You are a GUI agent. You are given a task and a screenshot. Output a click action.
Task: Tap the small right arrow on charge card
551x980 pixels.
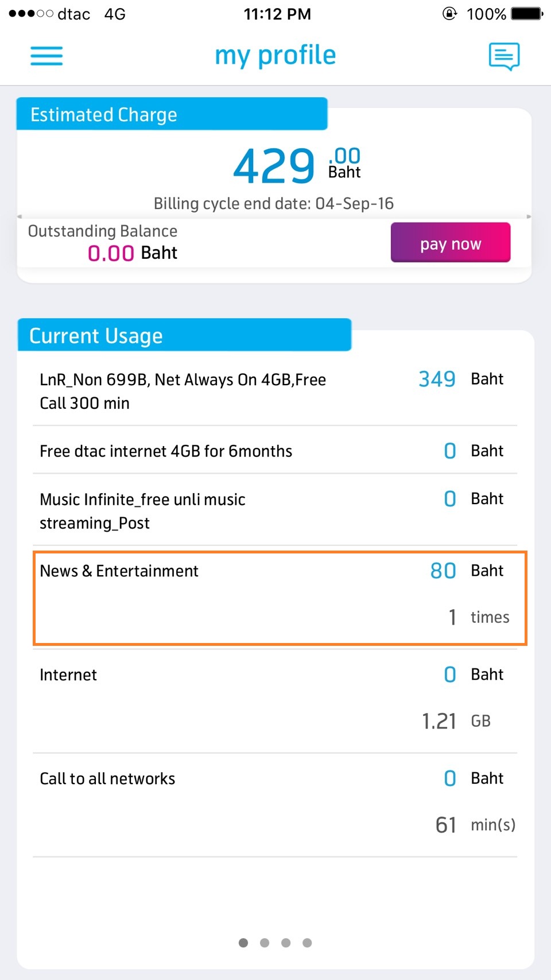[529, 216]
